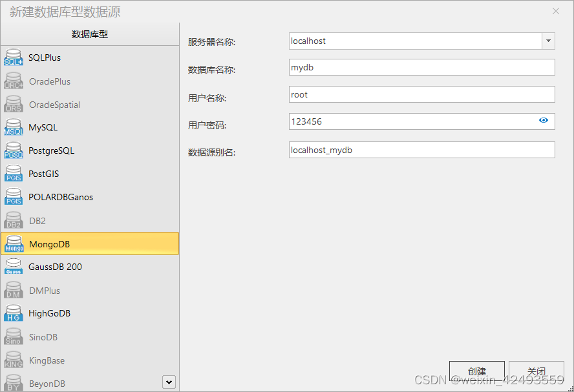Viewport: 574px width, 392px height.
Task: Show password with the eye icon
Action: tap(543, 120)
